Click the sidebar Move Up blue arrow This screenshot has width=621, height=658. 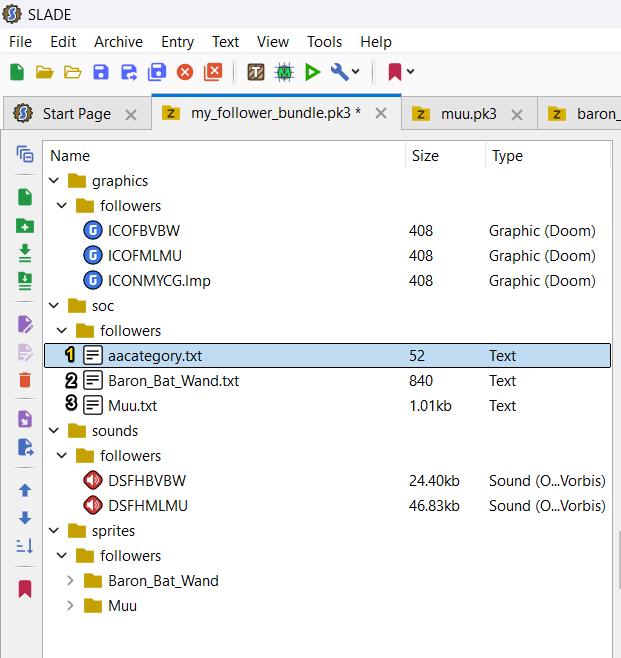tap(25, 490)
